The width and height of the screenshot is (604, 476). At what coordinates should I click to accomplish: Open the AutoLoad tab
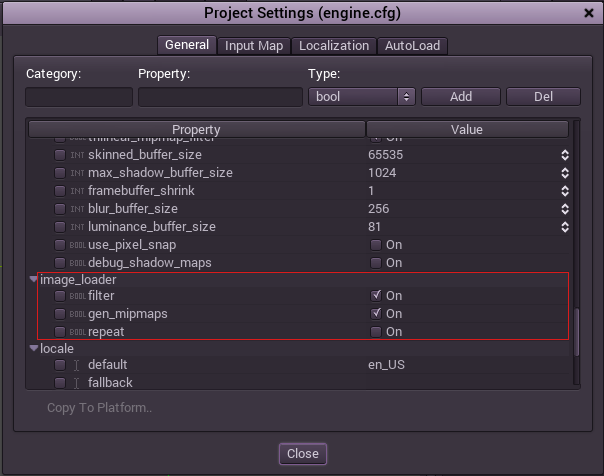tap(413, 46)
